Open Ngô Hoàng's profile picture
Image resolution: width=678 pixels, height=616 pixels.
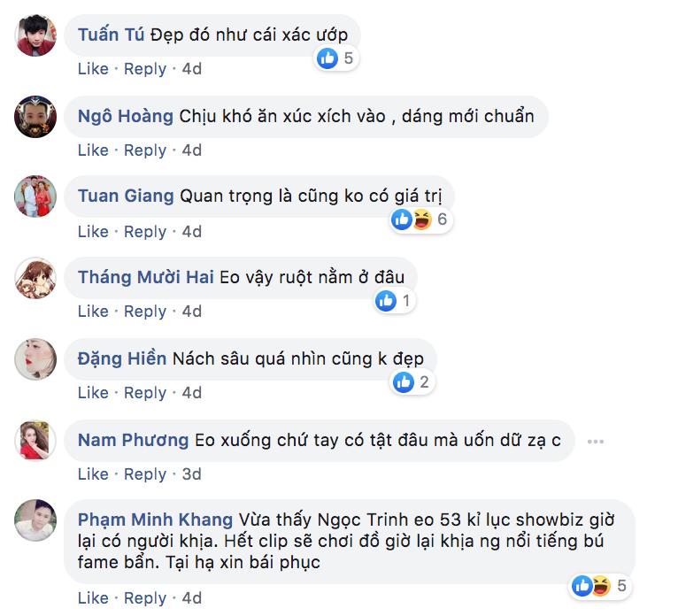[35, 117]
